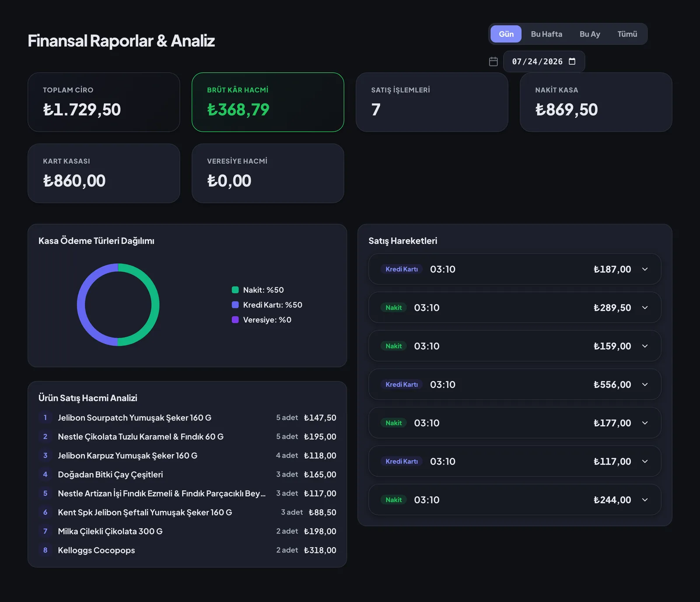Expand the ₺117,00 Kredi Kartı sale chevron
The image size is (700, 602).
(645, 462)
